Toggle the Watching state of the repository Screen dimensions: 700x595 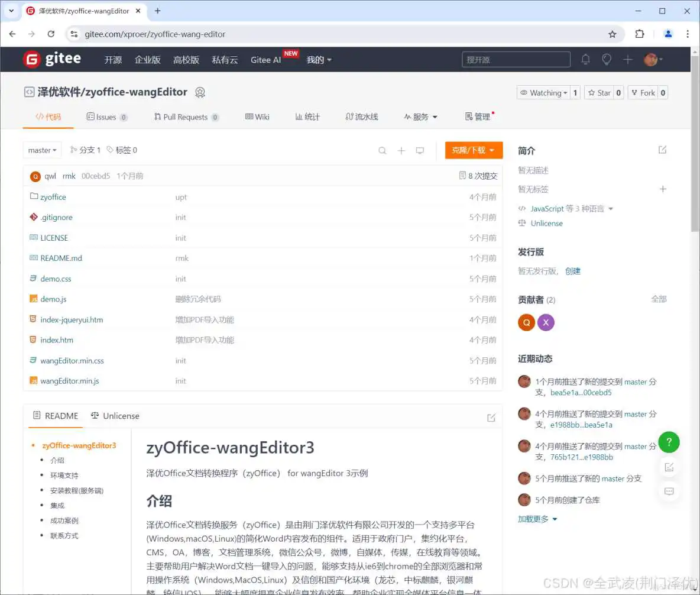click(x=543, y=92)
